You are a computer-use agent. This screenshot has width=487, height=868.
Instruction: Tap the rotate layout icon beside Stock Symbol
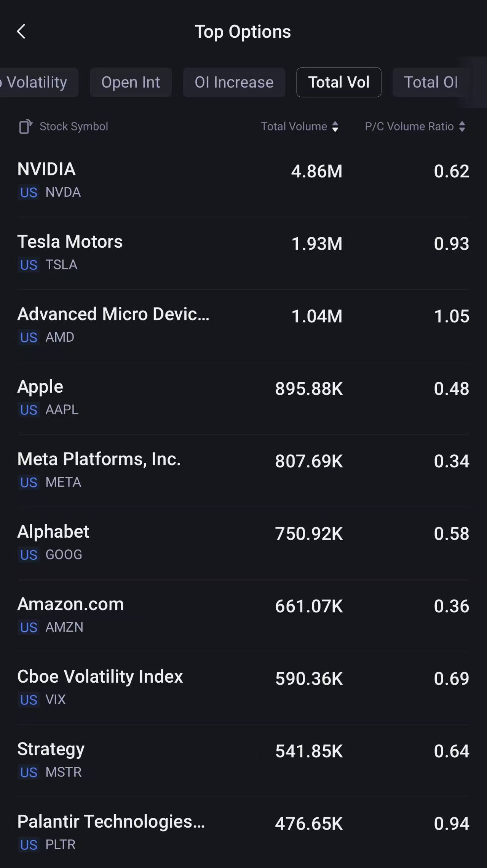point(25,126)
